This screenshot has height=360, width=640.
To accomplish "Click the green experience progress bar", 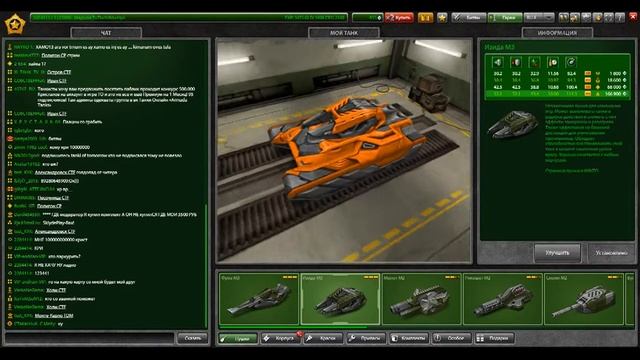I will tap(189, 18).
